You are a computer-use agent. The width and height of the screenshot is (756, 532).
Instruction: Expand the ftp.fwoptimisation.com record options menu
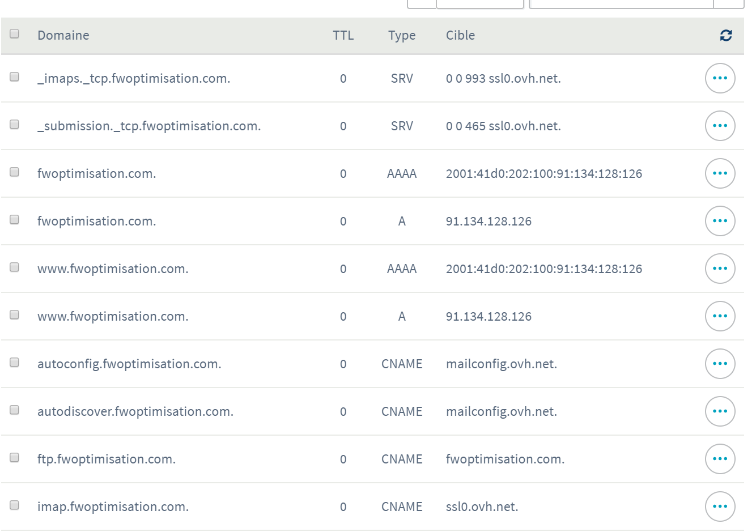coord(720,459)
